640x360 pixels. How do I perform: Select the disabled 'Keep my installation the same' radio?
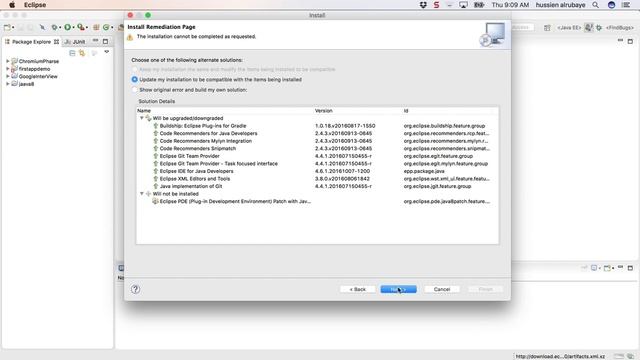[x=134, y=69]
